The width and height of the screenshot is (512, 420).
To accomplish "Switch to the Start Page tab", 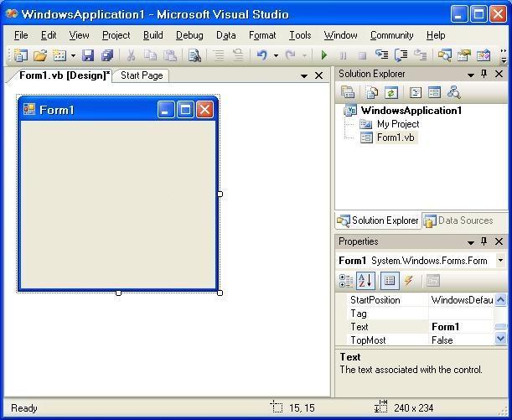I will 142,75.
